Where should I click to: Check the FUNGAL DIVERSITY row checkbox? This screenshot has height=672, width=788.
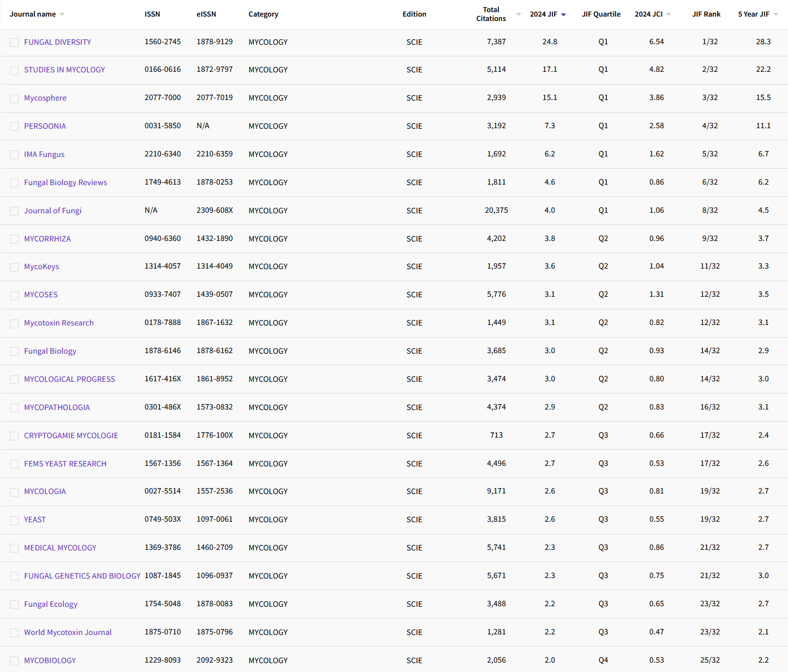(14, 43)
